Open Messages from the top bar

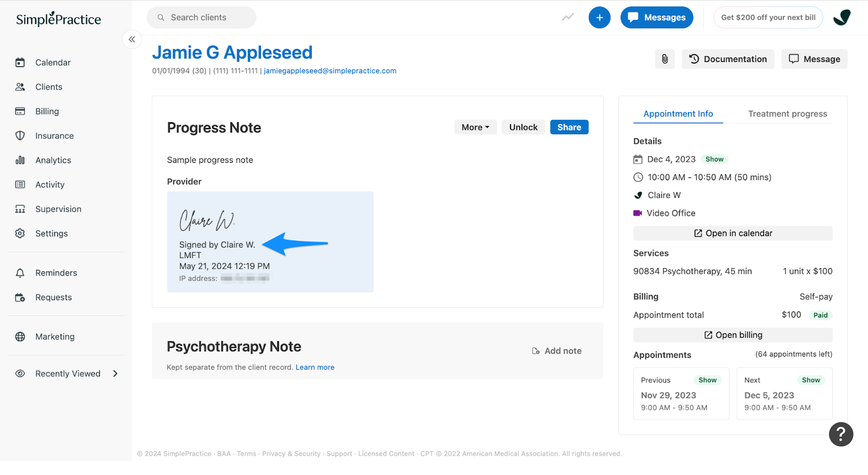(x=656, y=17)
